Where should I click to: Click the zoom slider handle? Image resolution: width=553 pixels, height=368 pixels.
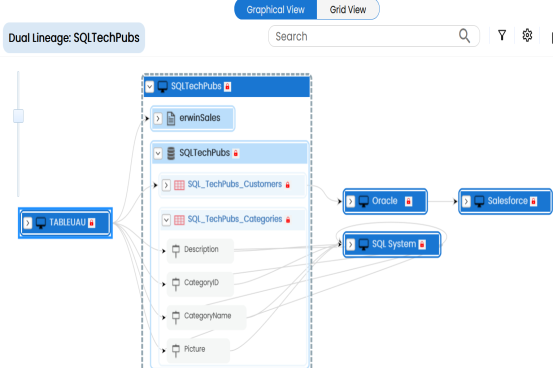pos(18,116)
